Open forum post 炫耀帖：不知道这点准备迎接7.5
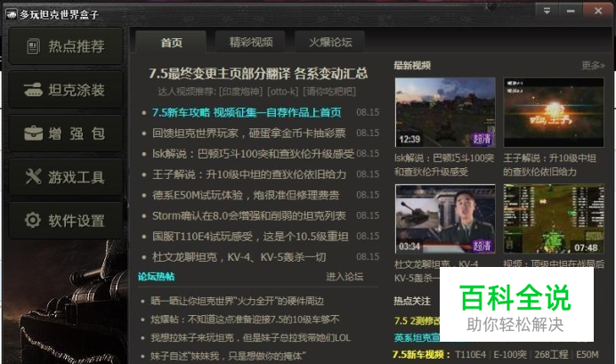616x364 pixels. click(x=245, y=320)
